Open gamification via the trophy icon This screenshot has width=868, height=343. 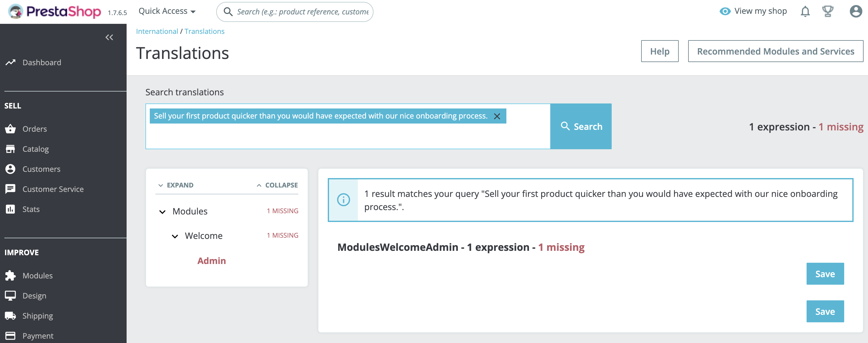click(828, 11)
